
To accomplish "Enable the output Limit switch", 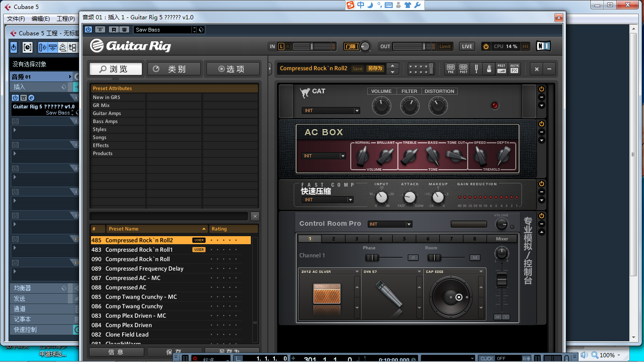I will click(x=445, y=47).
